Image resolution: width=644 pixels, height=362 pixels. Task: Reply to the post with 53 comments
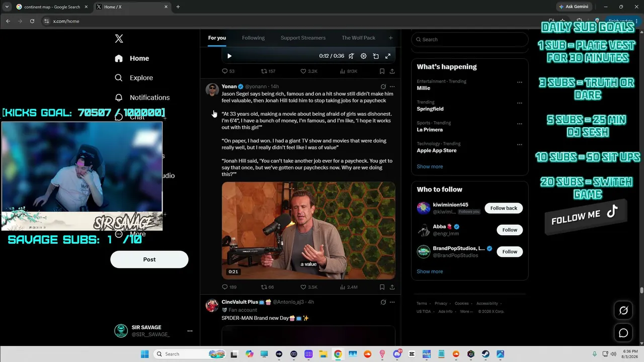228,71
